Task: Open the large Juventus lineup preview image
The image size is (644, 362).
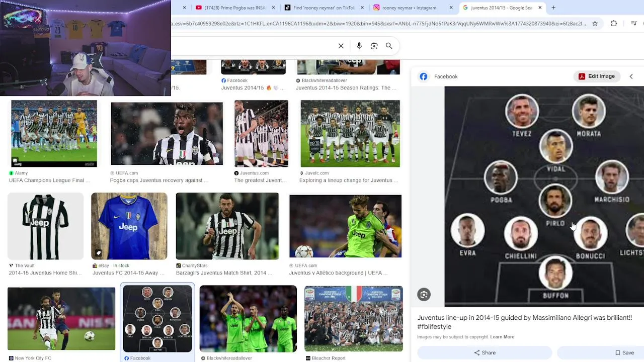Action: (544, 197)
